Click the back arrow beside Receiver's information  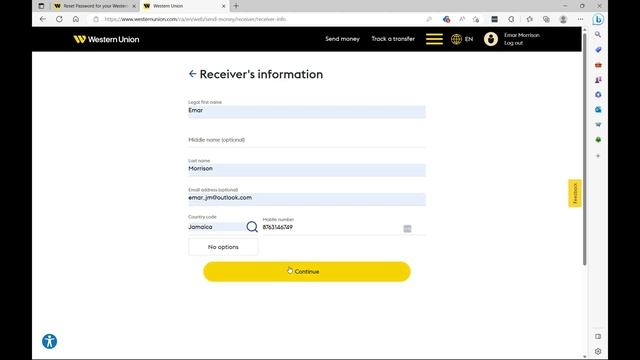click(193, 74)
